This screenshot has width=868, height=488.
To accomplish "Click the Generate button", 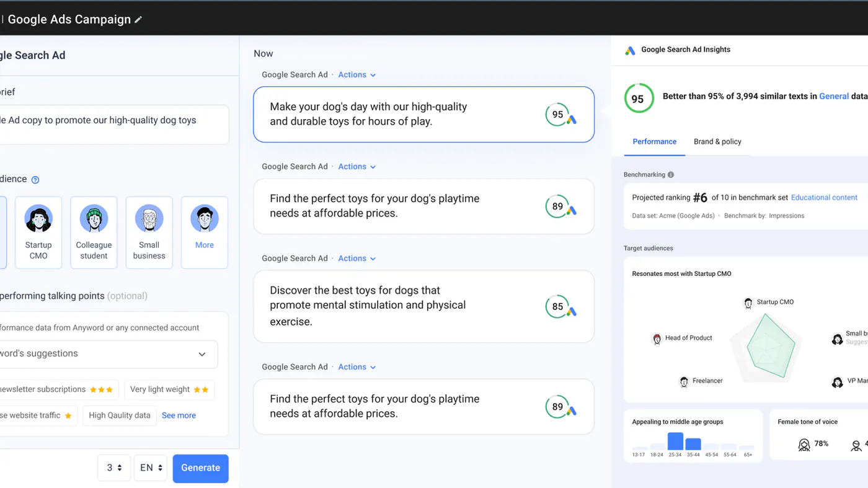I will click(x=201, y=468).
